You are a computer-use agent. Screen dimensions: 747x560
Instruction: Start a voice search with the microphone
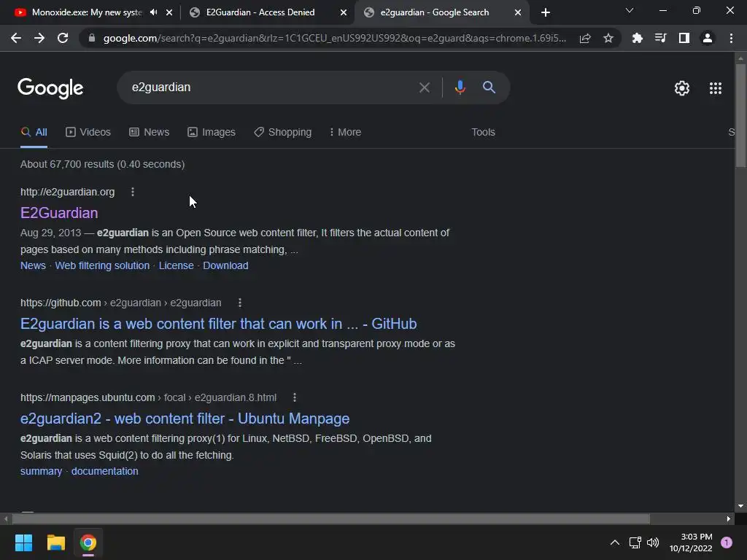coord(460,87)
